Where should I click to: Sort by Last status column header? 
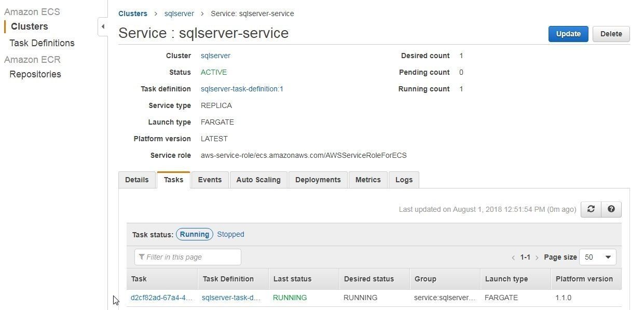(x=304, y=279)
